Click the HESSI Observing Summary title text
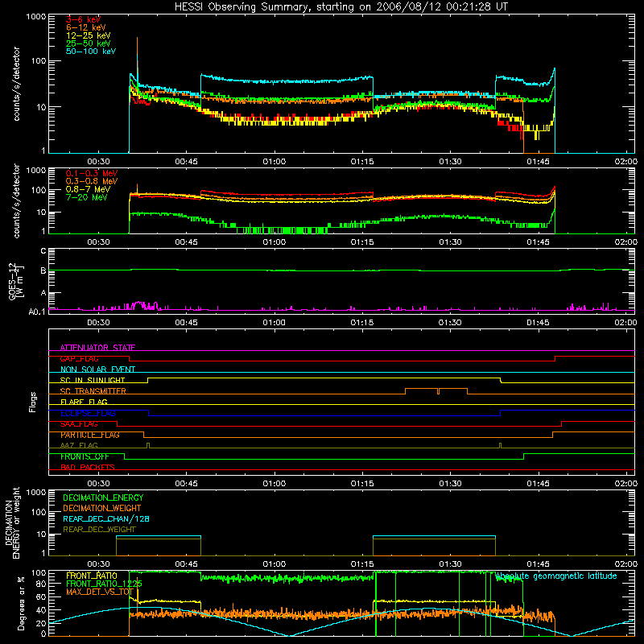 pyautogui.click(x=341, y=7)
